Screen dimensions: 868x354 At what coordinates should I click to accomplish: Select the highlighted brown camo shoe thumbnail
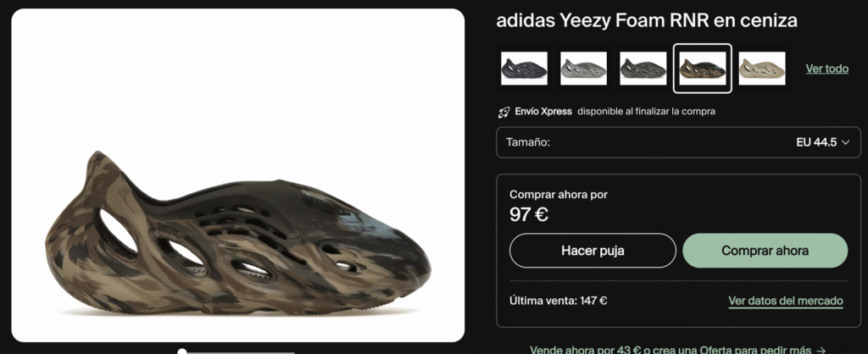(703, 68)
